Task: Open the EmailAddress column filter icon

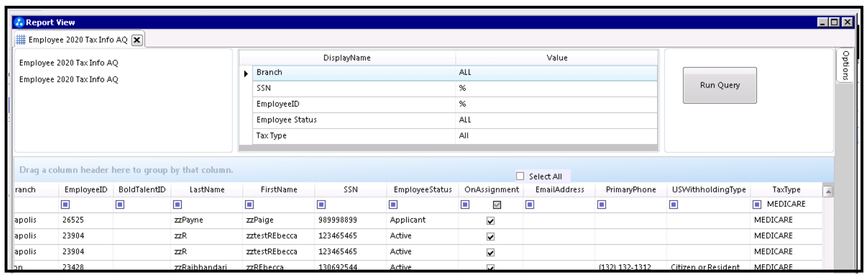Action: coord(529,204)
